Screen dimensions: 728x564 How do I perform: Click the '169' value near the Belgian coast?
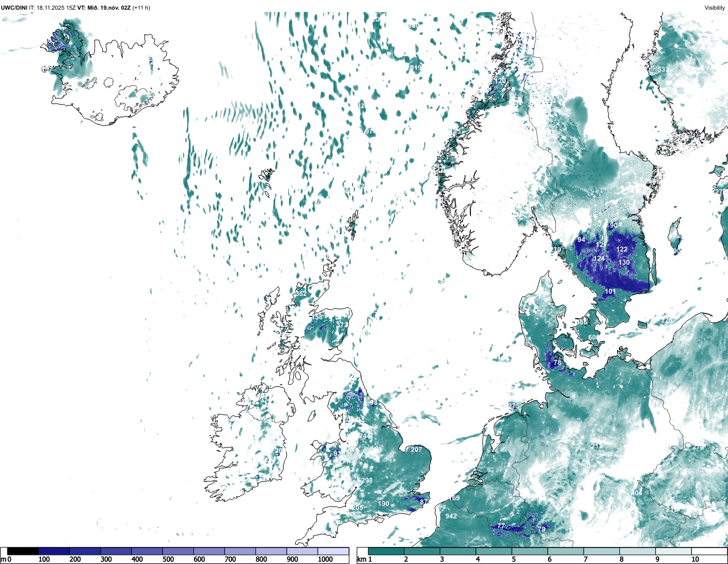coord(454,498)
